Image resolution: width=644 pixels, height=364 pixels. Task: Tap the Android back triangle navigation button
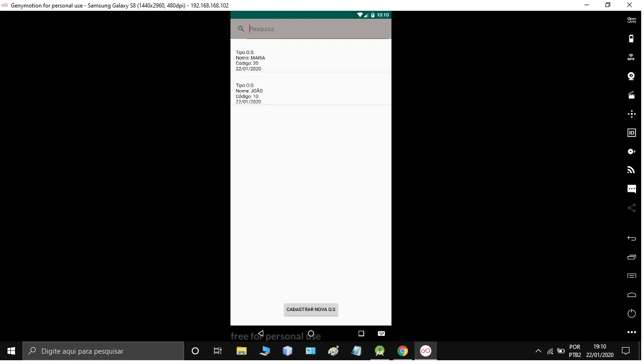coord(261,334)
